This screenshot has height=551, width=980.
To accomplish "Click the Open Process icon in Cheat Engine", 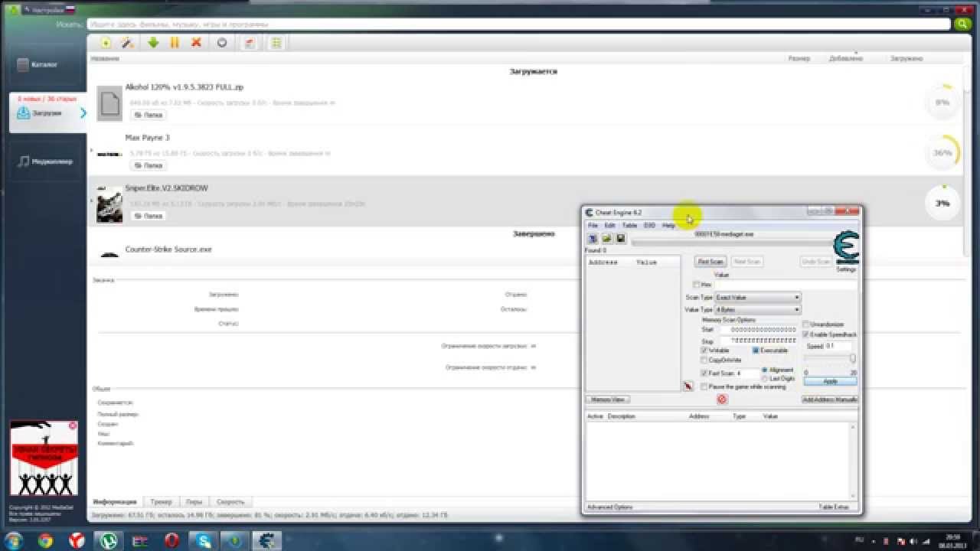I will click(593, 239).
